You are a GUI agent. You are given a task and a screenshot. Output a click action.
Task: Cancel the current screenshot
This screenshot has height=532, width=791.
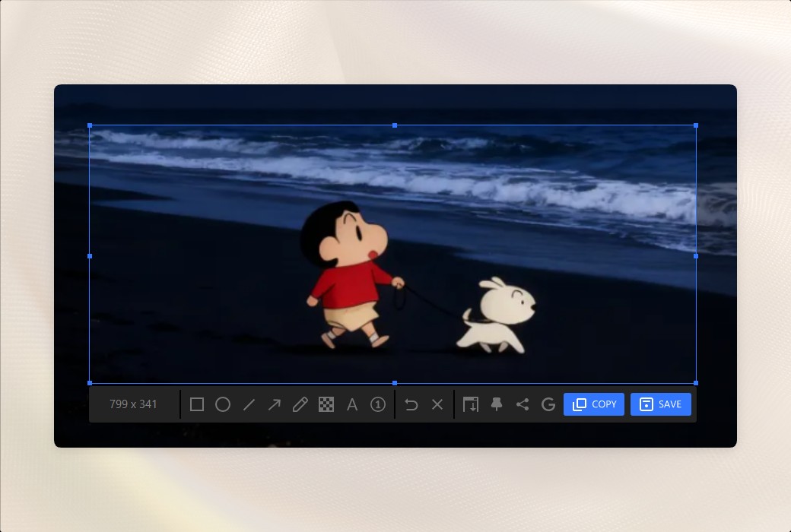pyautogui.click(x=437, y=404)
